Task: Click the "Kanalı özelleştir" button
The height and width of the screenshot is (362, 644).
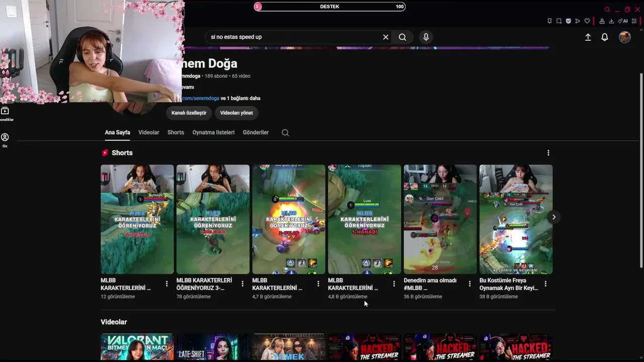Action: tap(189, 113)
